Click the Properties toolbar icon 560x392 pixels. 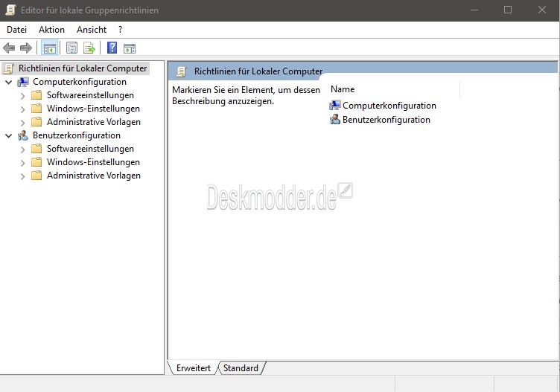71,48
